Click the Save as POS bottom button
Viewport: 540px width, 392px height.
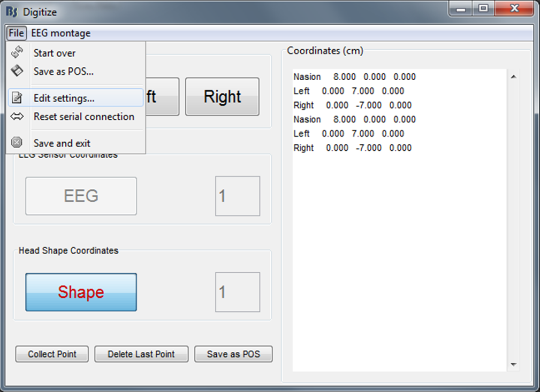click(x=233, y=354)
